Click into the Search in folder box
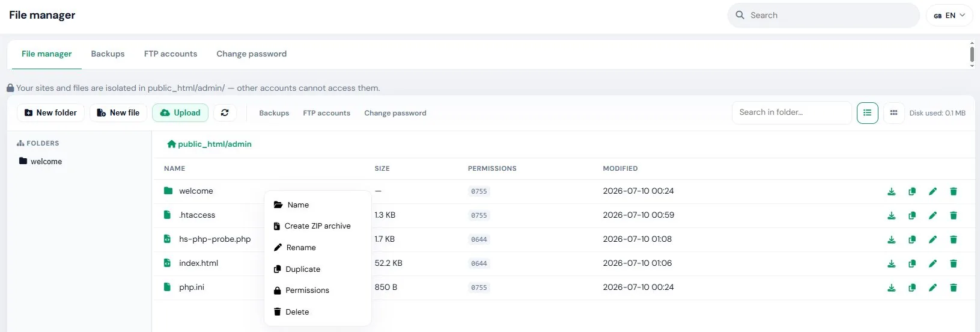980x332 pixels. click(792, 112)
